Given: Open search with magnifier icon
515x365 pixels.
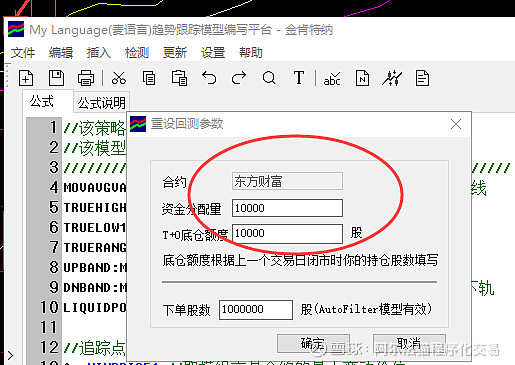Looking at the screenshot, I should pos(269,78).
